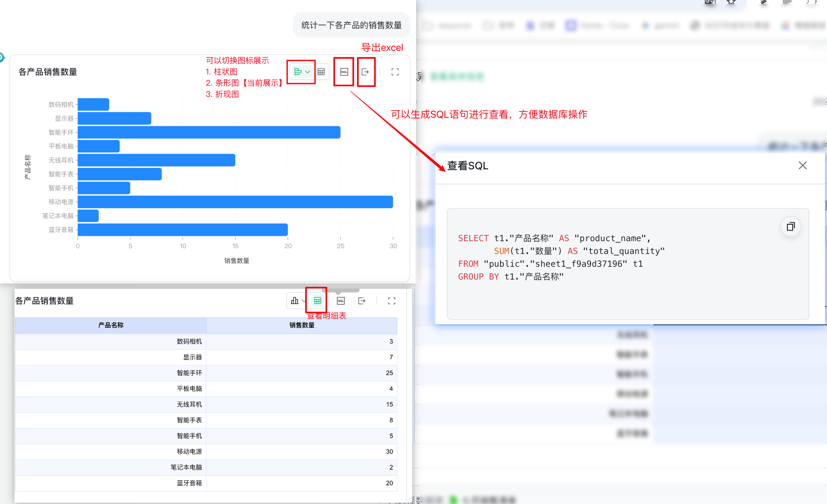This screenshot has width=827, height=504.
Task: Click the 销售数量 table column header
Action: click(x=302, y=325)
